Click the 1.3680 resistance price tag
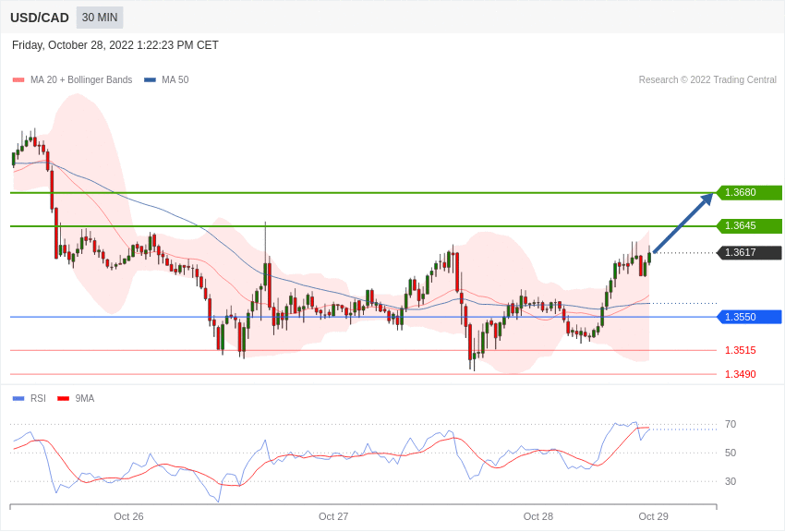This screenshot has height=532, width=785. [x=750, y=192]
